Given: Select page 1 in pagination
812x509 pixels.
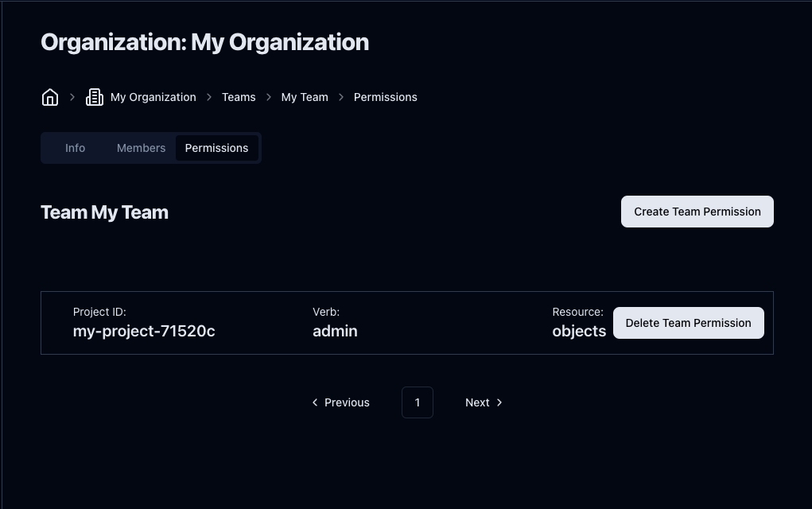Looking at the screenshot, I should (417, 402).
